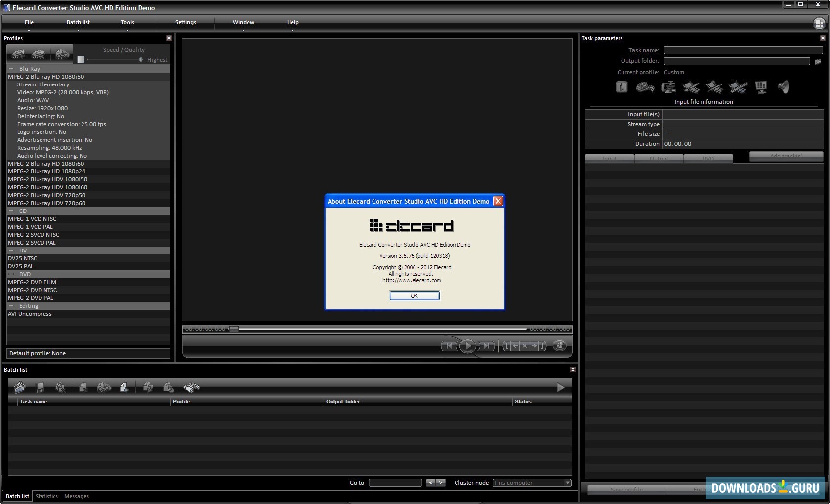Open the Tools menu

click(127, 22)
